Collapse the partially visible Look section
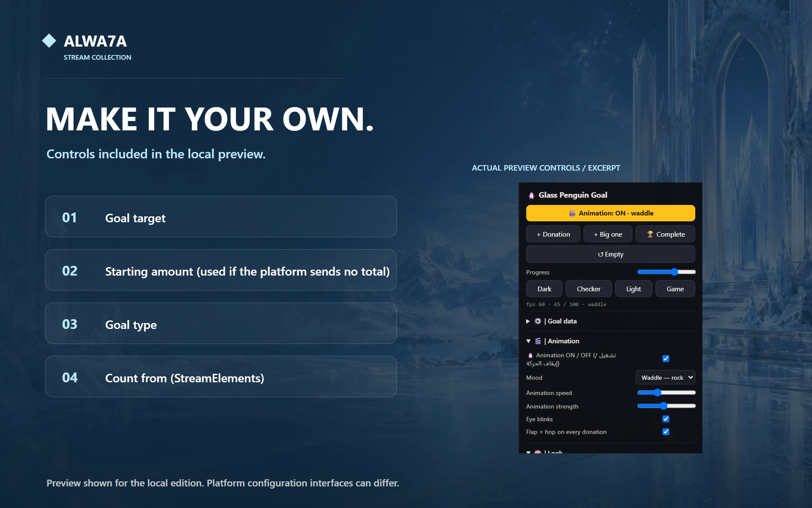812x508 pixels. (528, 452)
